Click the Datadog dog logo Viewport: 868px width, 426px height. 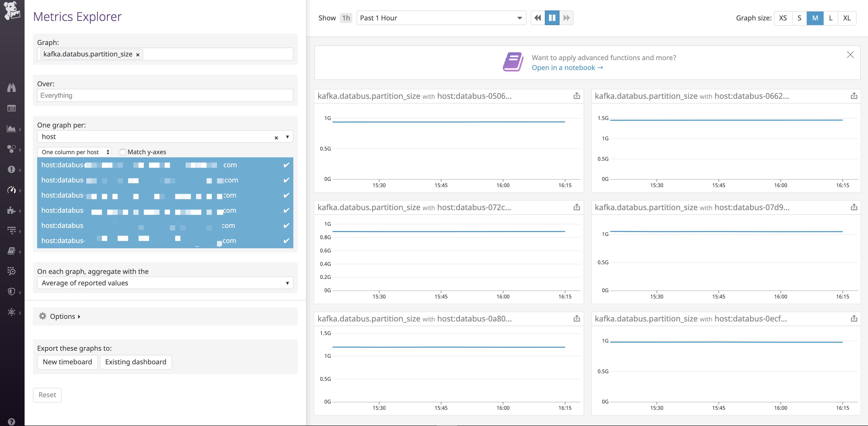[12, 10]
